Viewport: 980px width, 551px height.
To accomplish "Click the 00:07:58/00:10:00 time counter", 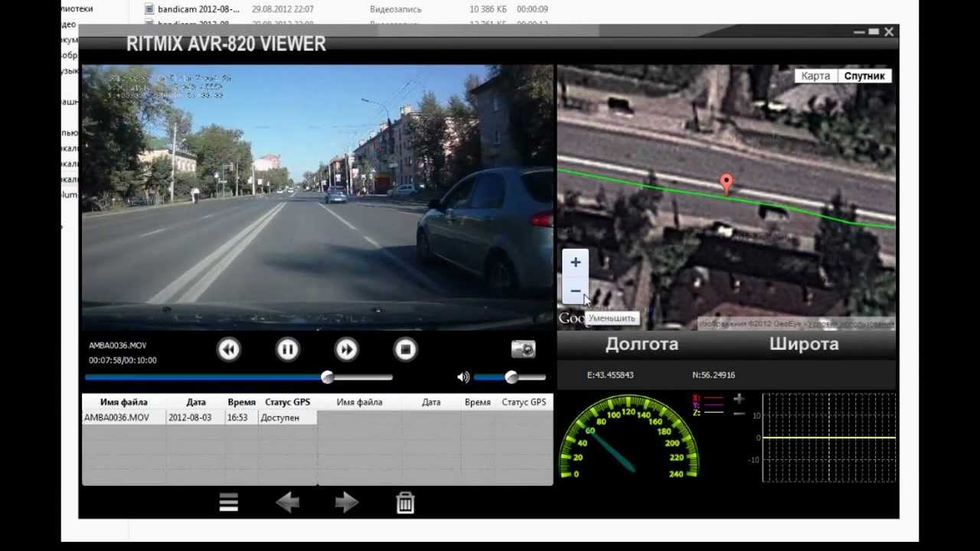I will click(x=122, y=360).
